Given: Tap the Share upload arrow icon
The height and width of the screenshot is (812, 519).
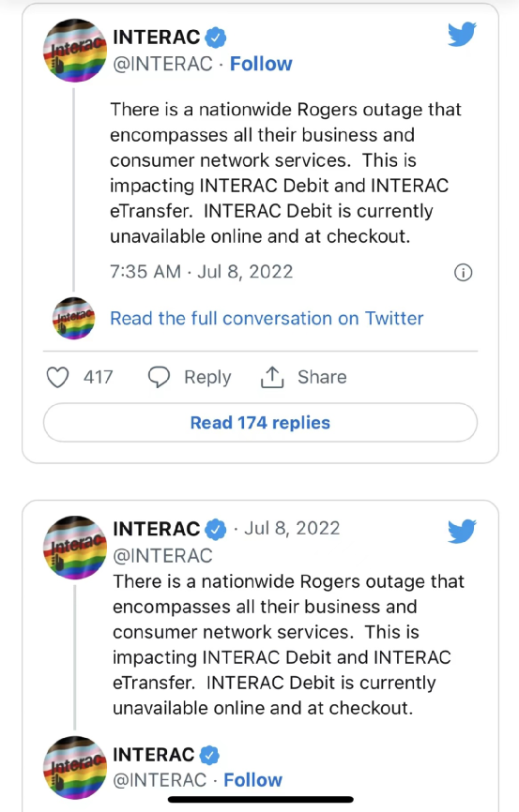Looking at the screenshot, I should (271, 377).
